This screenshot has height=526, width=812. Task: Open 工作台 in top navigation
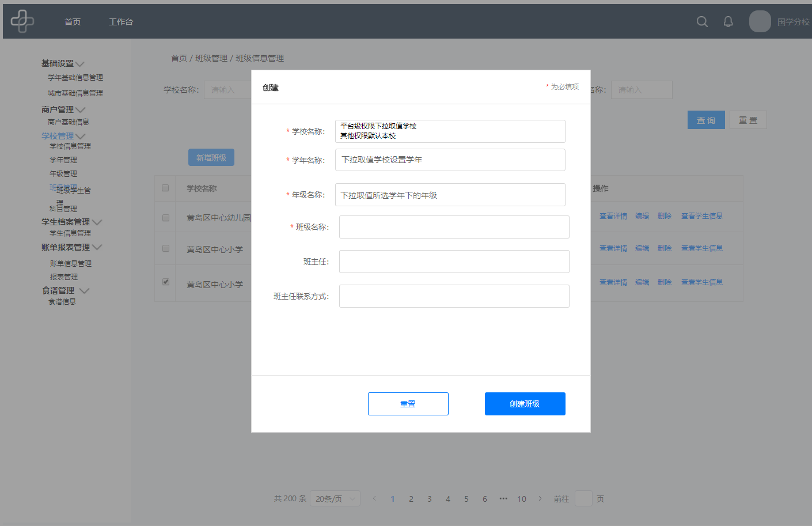click(121, 22)
